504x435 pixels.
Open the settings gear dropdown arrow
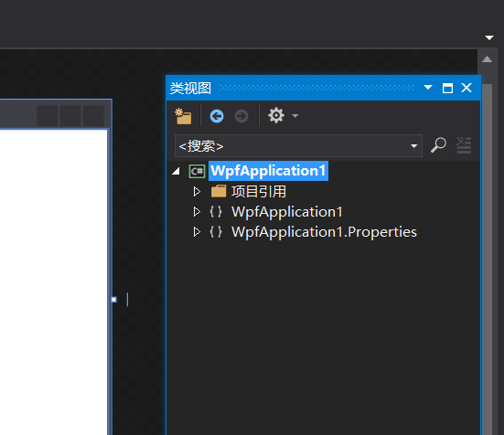point(295,115)
